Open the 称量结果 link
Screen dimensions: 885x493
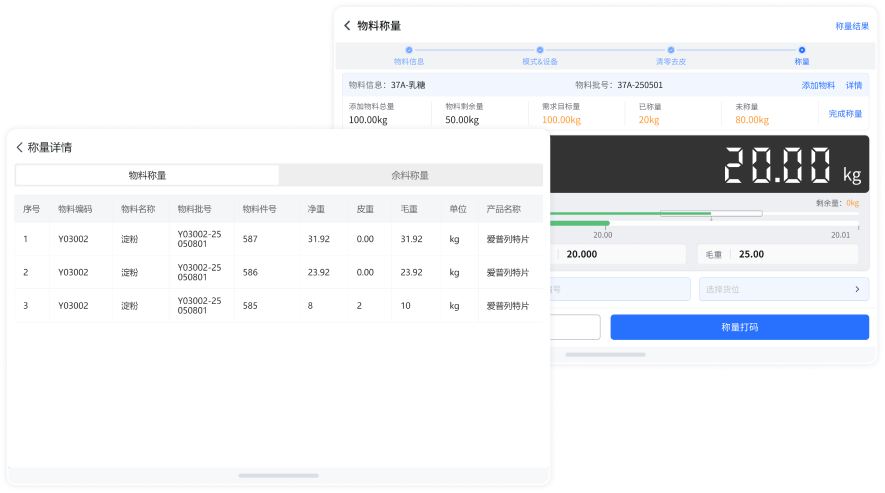(x=852, y=26)
